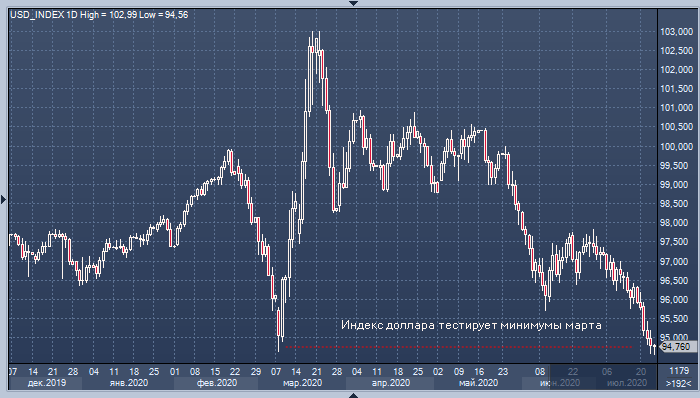The image size is (700, 398).
Task: Click the top center panel arrow
Action: point(353,3)
